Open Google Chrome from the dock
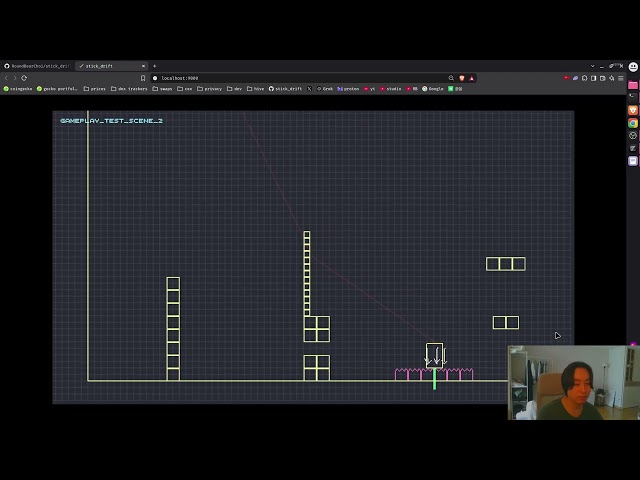The height and width of the screenshot is (480, 640). 633,123
